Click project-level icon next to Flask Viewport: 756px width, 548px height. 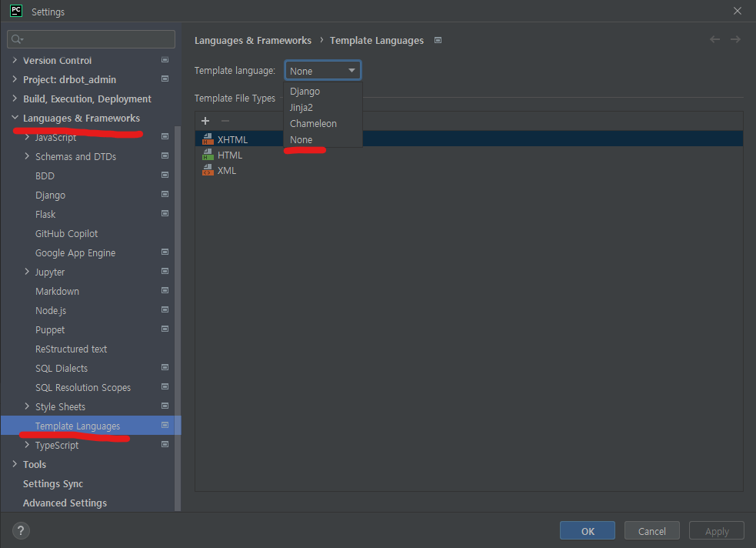pos(165,213)
